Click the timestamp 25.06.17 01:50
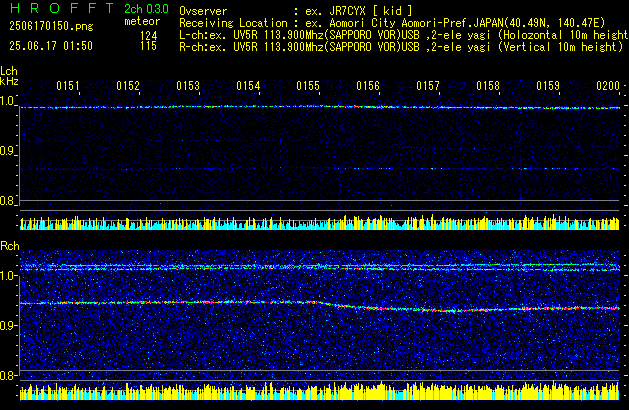The width and height of the screenshot is (629, 410). [x=51, y=46]
